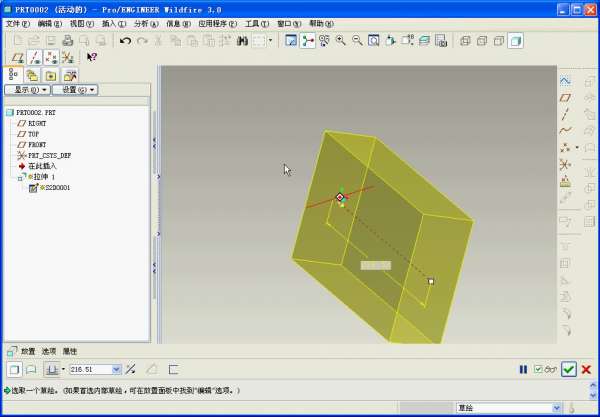Click the Print icon in the toolbar
This screenshot has width=600, height=417.
[x=67, y=41]
